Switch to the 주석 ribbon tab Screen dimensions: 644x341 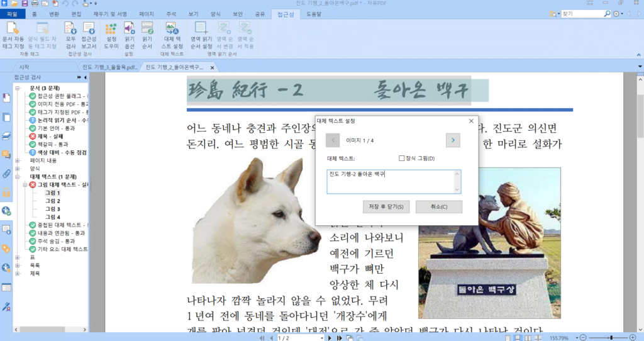[x=171, y=14]
